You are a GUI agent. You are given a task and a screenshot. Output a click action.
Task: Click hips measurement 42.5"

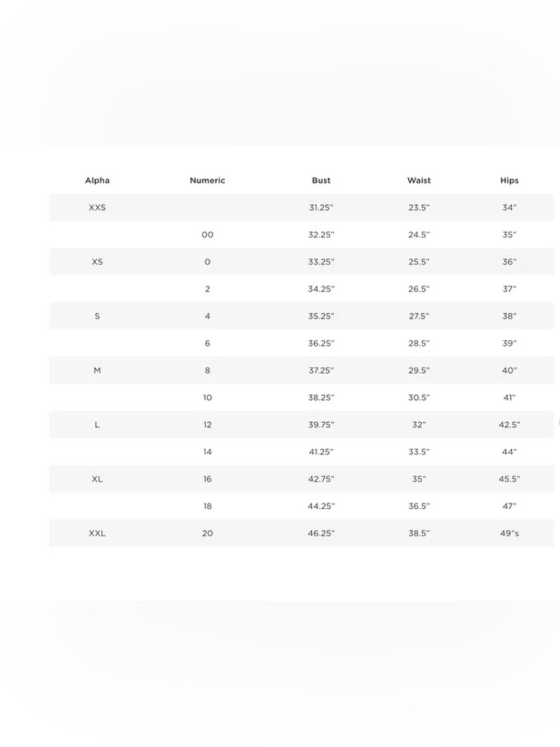509,425
